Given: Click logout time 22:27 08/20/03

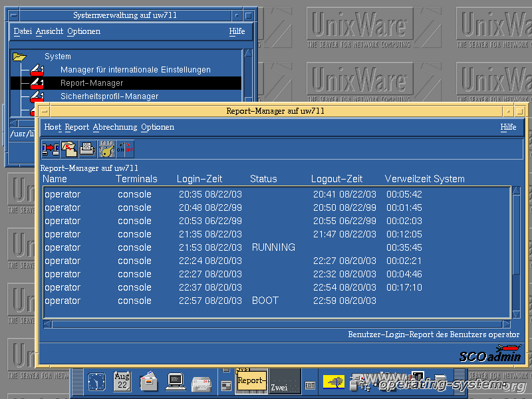Looking at the screenshot, I should tap(344, 261).
